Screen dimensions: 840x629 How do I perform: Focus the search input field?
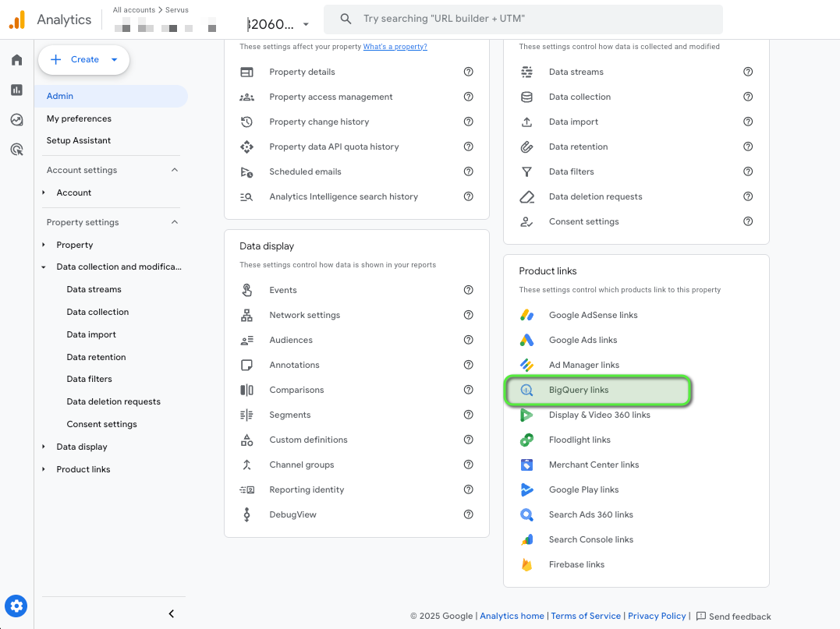[x=523, y=19]
